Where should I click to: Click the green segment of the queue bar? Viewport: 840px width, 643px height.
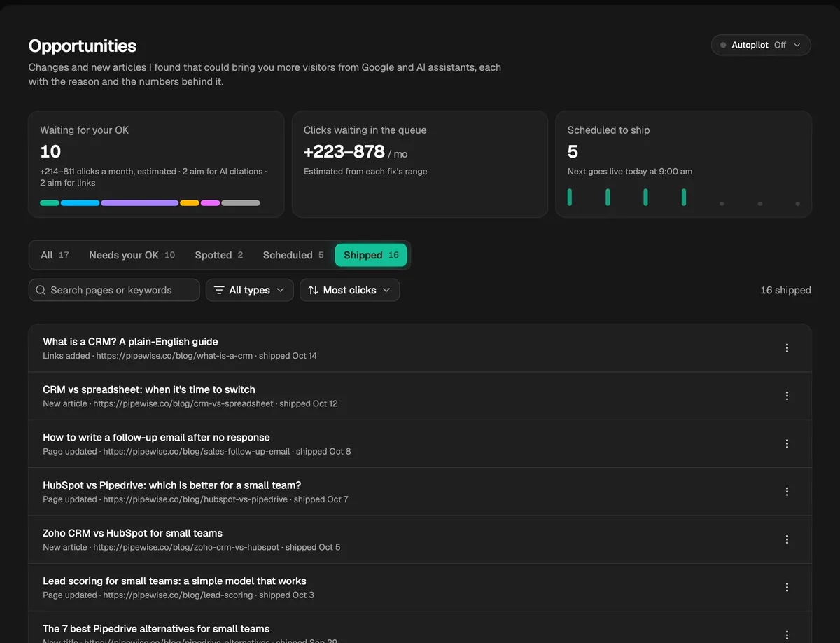point(50,203)
